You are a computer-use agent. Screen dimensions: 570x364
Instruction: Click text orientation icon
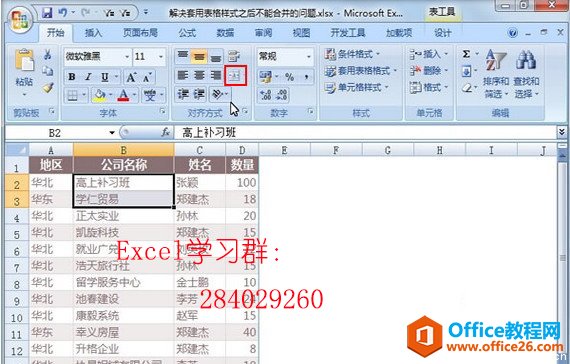pos(217,95)
